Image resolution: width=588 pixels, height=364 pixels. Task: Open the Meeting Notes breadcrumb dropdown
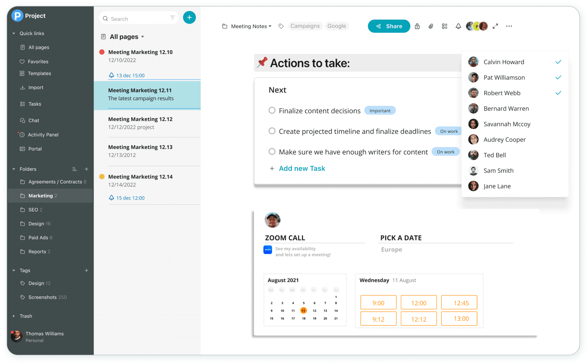click(270, 26)
